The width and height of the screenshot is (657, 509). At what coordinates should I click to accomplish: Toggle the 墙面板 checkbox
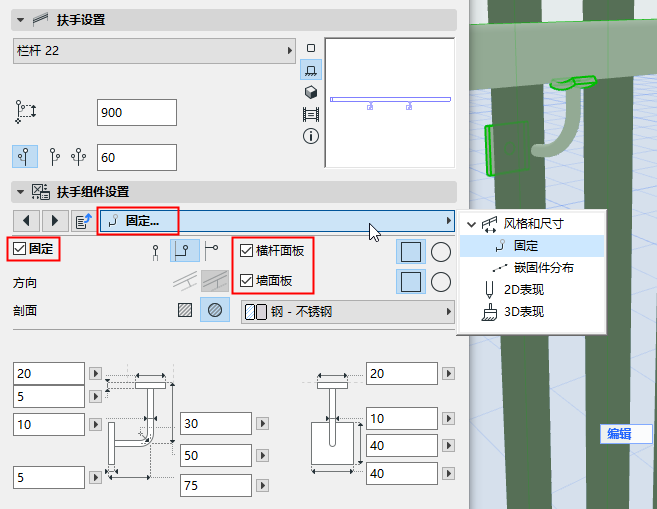click(246, 280)
